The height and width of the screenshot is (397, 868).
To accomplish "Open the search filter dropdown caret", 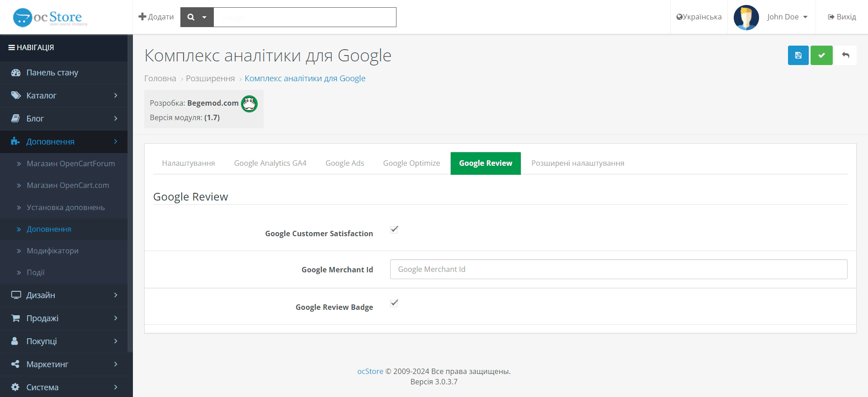I will point(204,17).
